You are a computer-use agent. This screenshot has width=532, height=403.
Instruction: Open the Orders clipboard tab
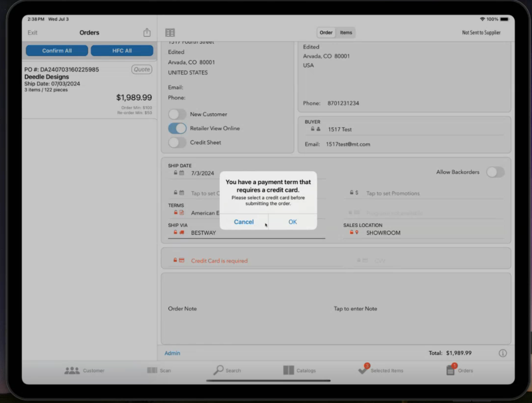pos(460,369)
